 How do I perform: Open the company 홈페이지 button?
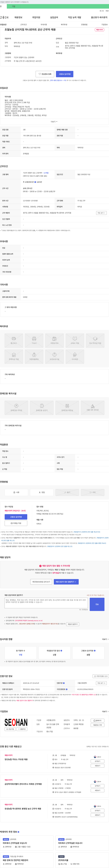pyautogui.click(x=98, y=720)
